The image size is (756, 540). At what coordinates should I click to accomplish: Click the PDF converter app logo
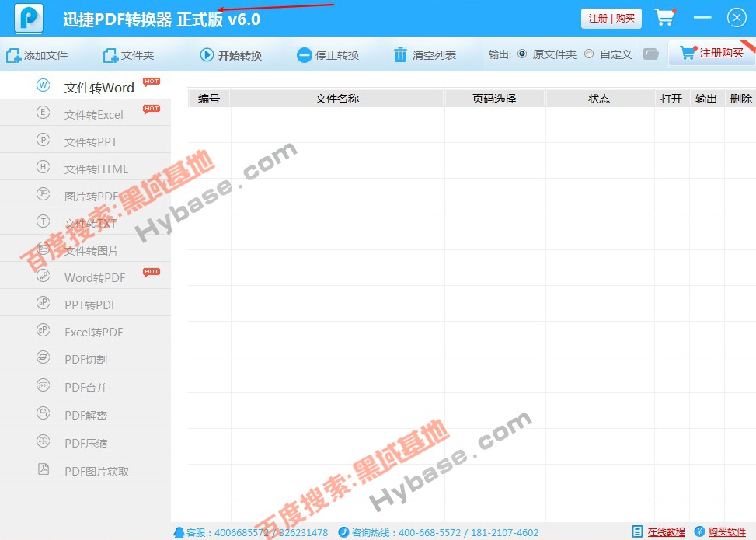tap(29, 19)
